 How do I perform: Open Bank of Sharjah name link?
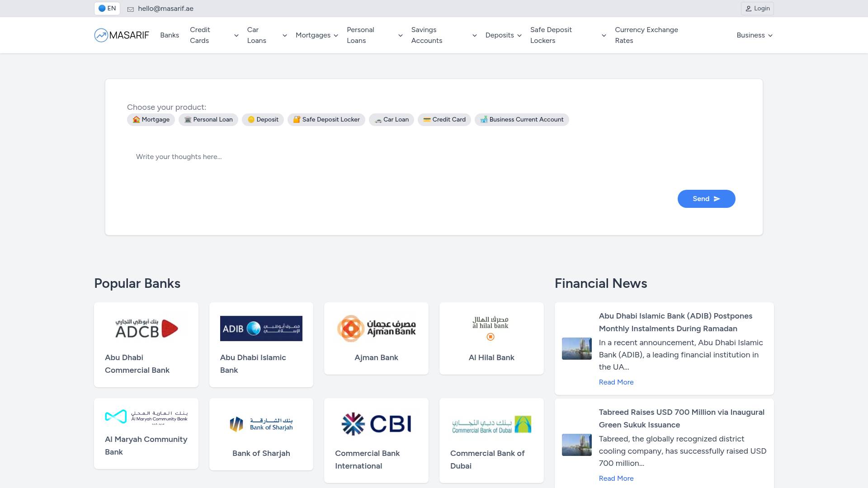coord(261,453)
